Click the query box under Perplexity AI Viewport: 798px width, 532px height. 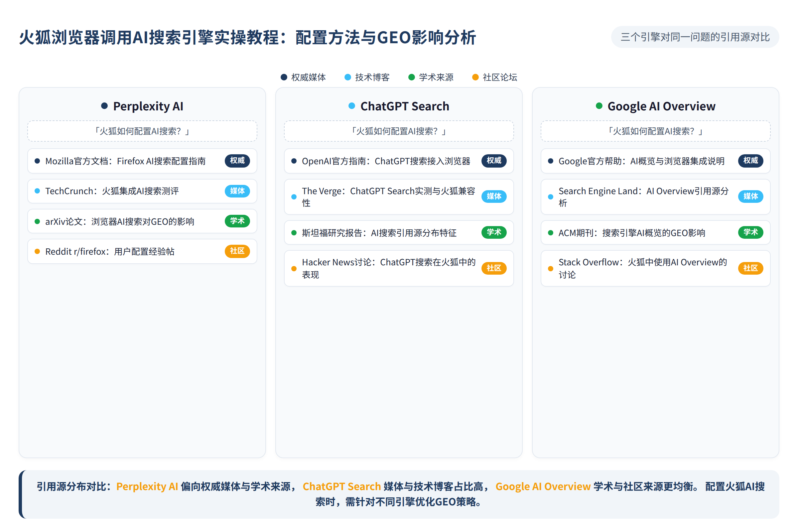(x=142, y=131)
